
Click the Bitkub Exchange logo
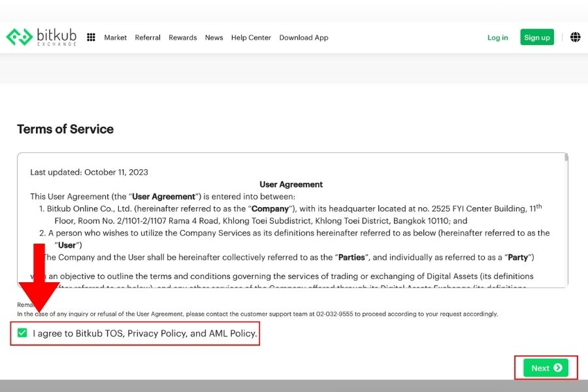41,37
